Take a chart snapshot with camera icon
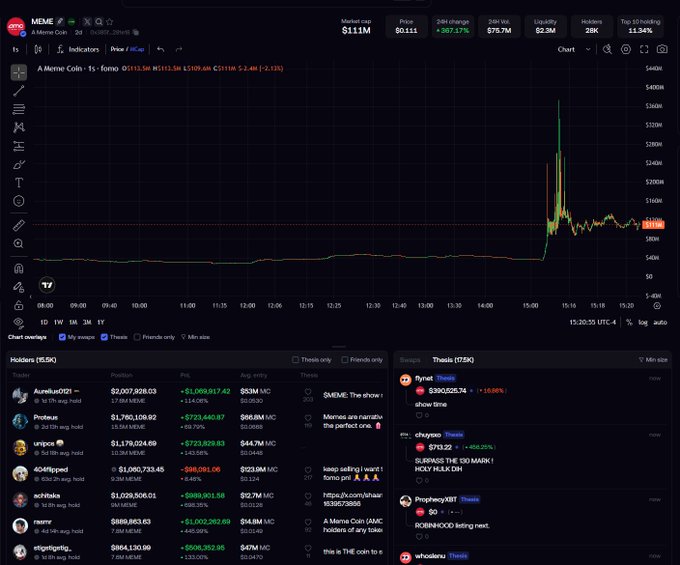 coord(662,49)
